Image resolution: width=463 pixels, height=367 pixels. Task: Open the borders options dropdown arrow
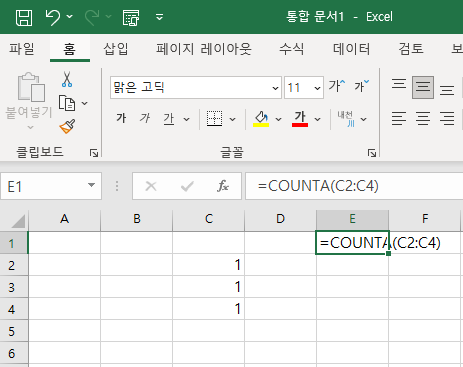233,119
